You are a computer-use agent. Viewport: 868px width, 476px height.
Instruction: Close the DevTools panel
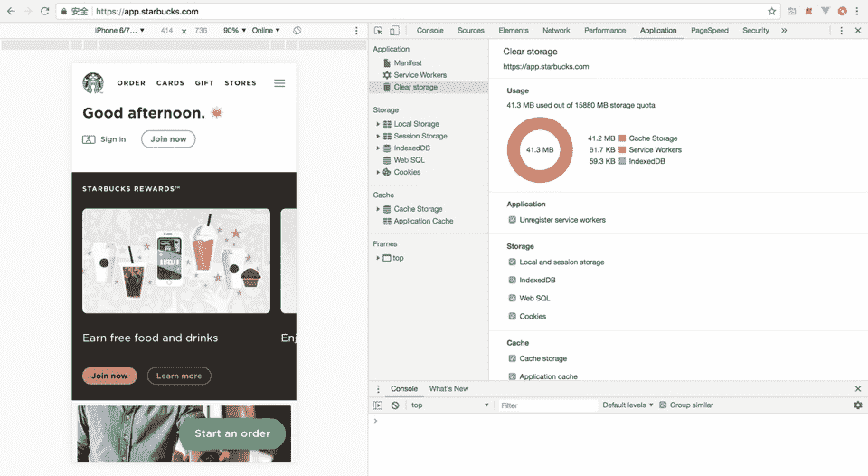pos(858,31)
